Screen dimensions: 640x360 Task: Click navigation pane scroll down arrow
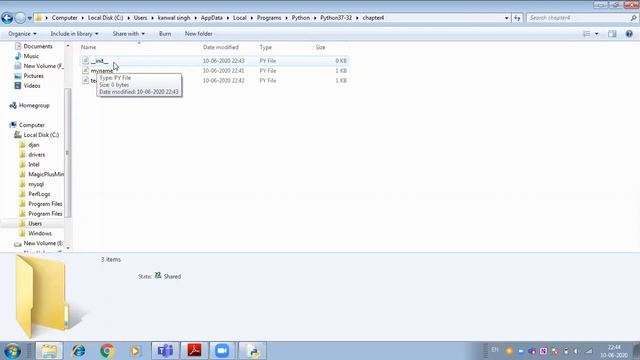coord(68,248)
